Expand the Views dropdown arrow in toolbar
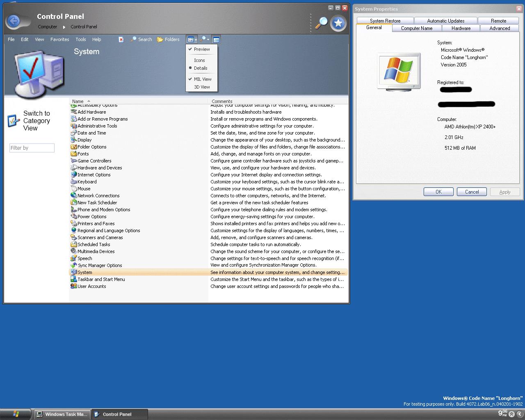Image resolution: width=525 pixels, height=420 pixels. pyautogui.click(x=196, y=40)
